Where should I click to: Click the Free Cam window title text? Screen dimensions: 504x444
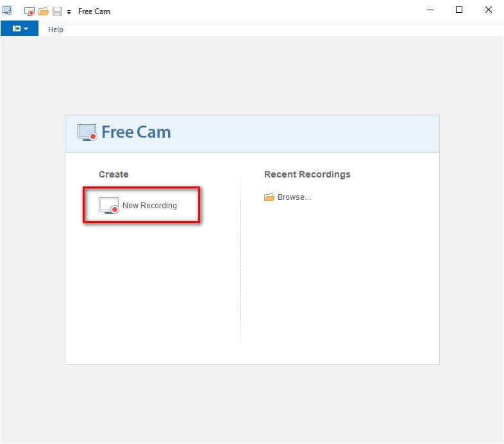click(94, 12)
